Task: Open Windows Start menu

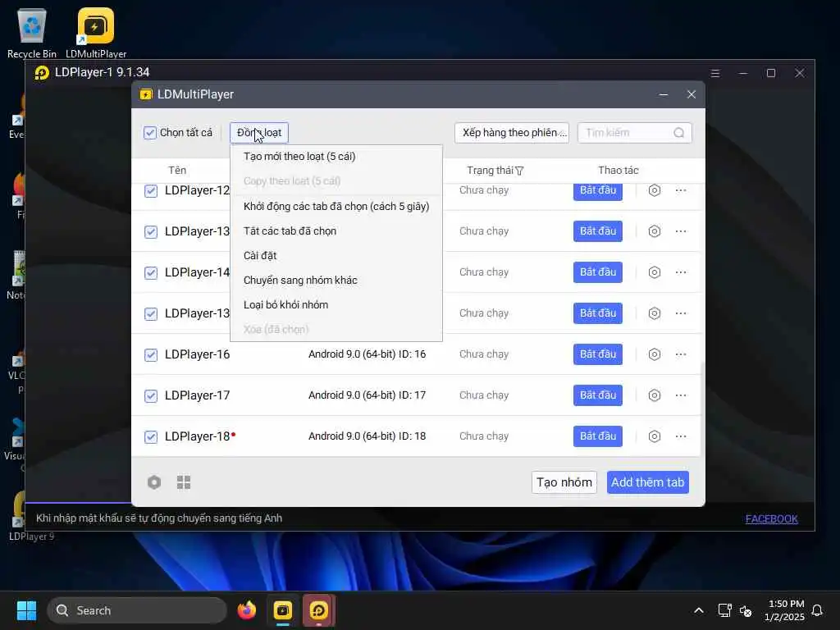Action: click(26, 610)
